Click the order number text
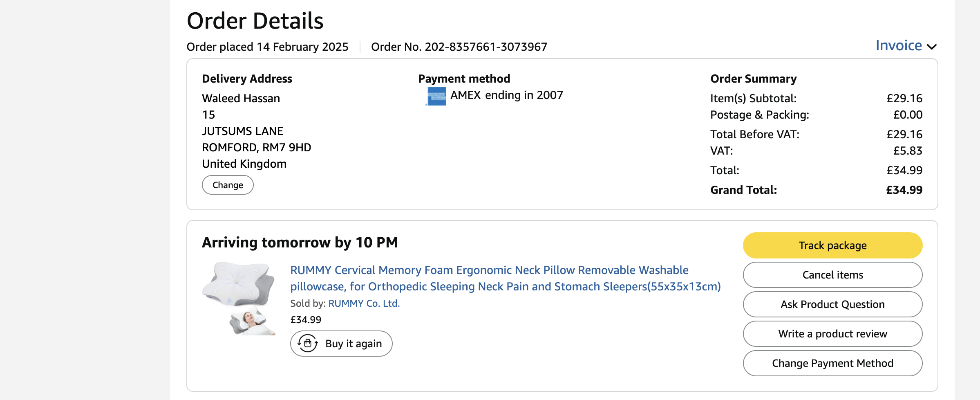The image size is (980, 400). click(x=459, y=47)
